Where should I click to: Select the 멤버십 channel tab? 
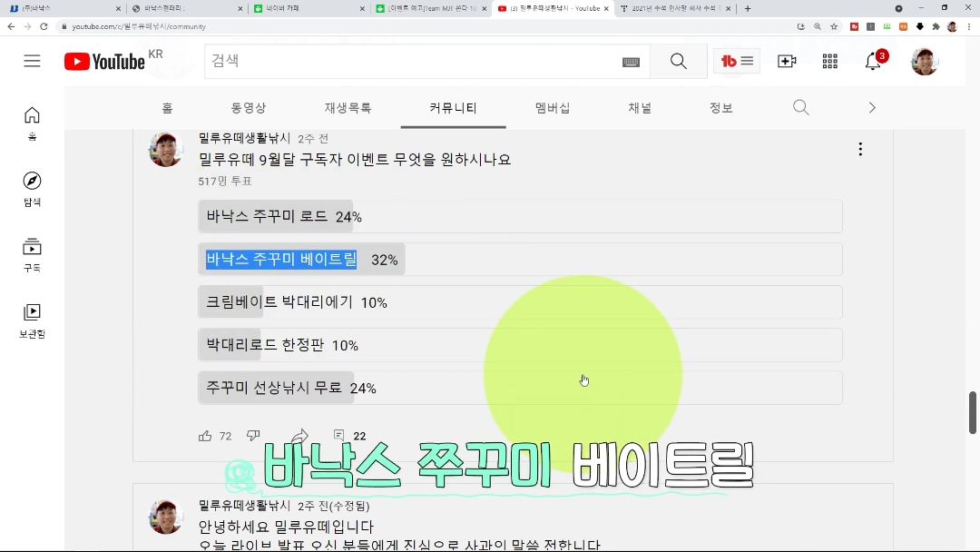553,107
